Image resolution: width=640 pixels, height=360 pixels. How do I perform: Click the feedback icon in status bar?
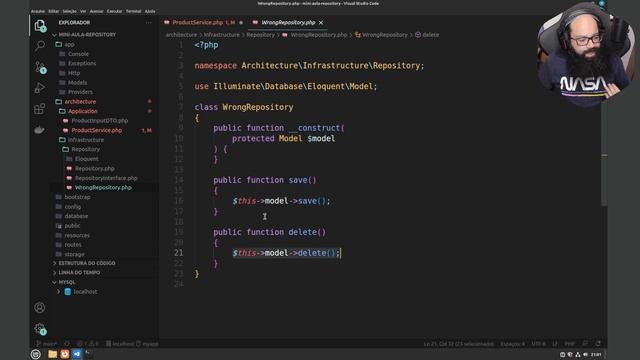(585, 344)
